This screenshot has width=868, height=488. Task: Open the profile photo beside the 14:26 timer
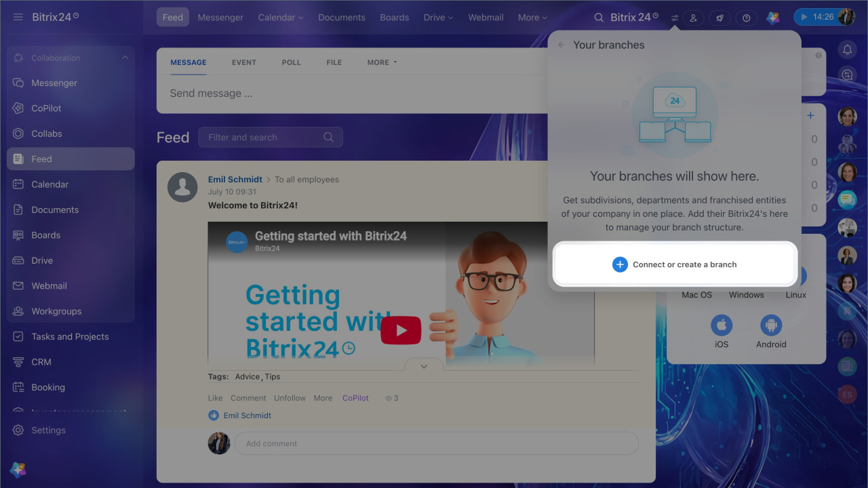click(x=846, y=17)
